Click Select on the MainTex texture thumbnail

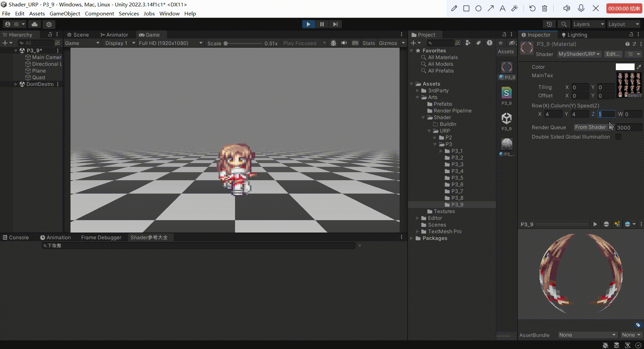coord(634,96)
